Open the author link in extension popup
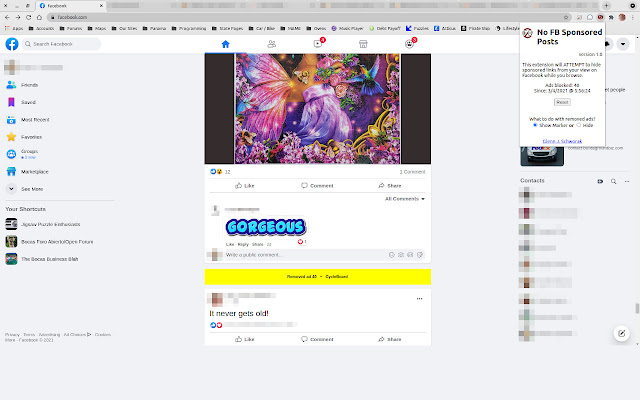Image resolution: width=640 pixels, height=400 pixels. 562,141
